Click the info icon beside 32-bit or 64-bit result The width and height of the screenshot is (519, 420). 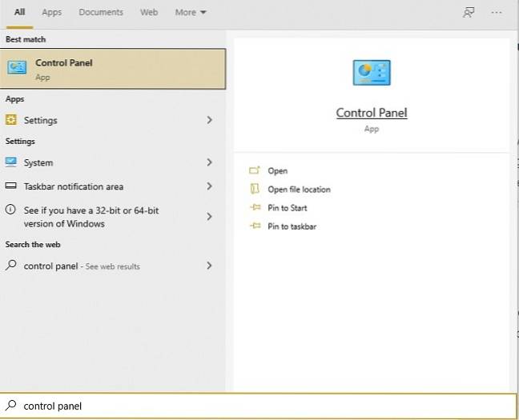[x=11, y=210]
